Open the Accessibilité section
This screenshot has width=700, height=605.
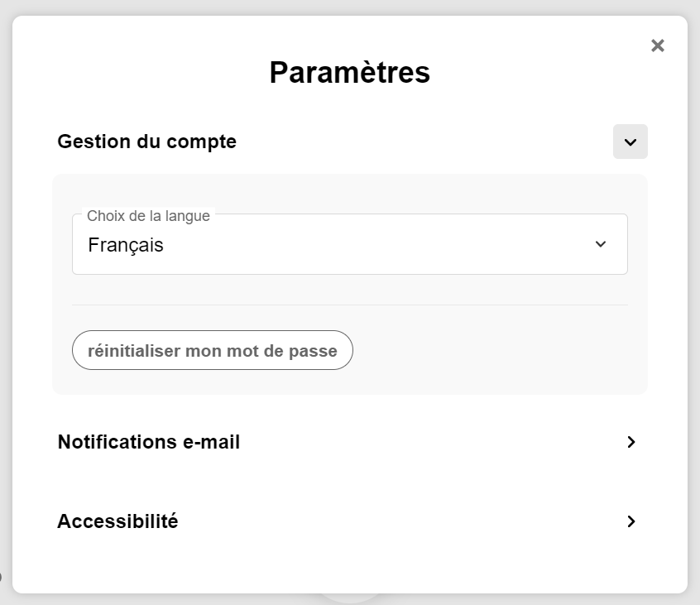coord(117,521)
